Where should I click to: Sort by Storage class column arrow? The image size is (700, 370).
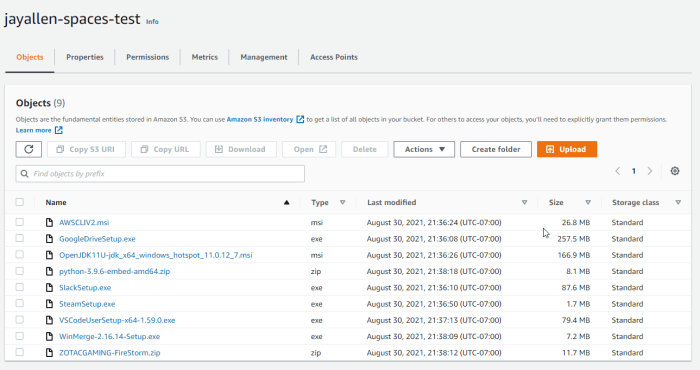coord(678,203)
